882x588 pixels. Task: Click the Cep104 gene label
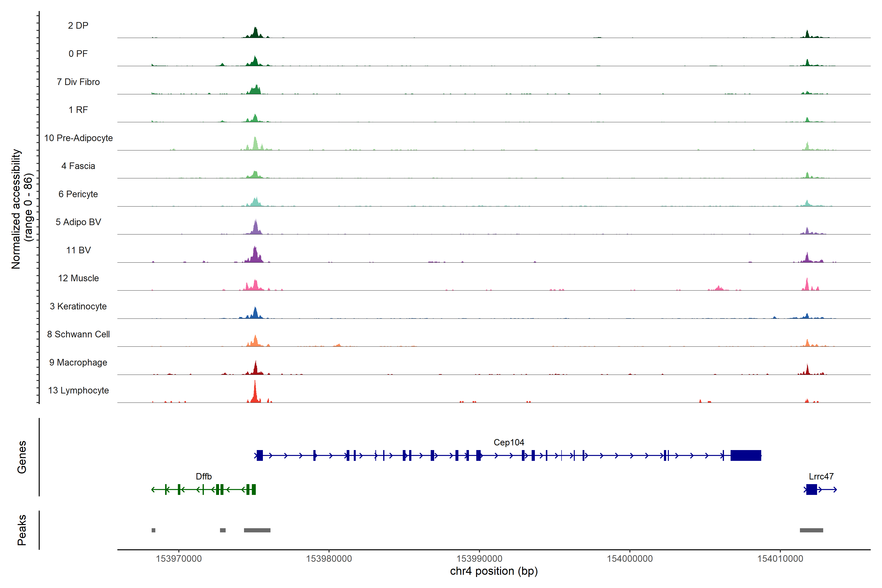tap(509, 442)
